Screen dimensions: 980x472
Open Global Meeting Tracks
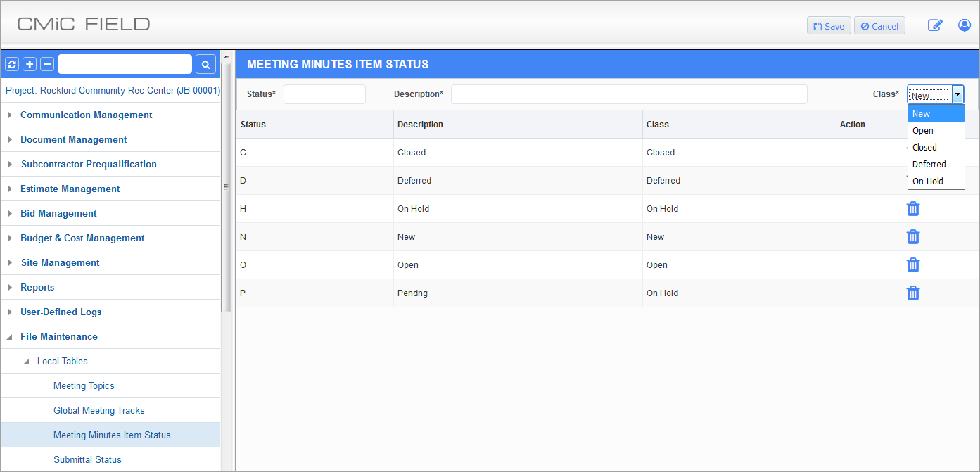coord(99,410)
